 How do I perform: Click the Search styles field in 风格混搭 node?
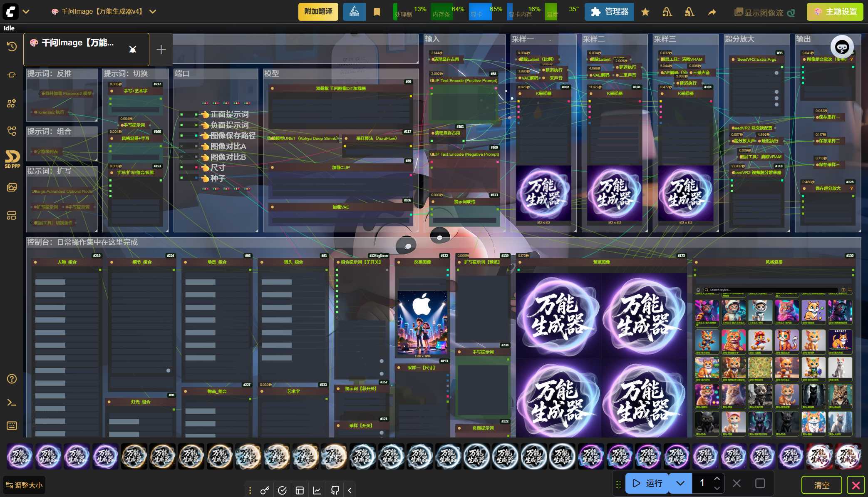pos(770,289)
